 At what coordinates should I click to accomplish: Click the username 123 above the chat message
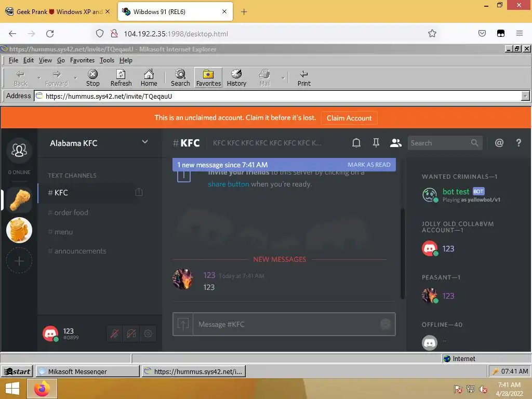[x=209, y=275]
